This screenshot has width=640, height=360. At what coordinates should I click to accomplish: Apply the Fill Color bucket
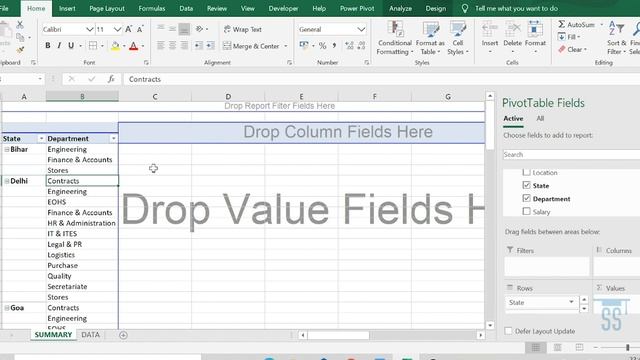click(x=115, y=46)
